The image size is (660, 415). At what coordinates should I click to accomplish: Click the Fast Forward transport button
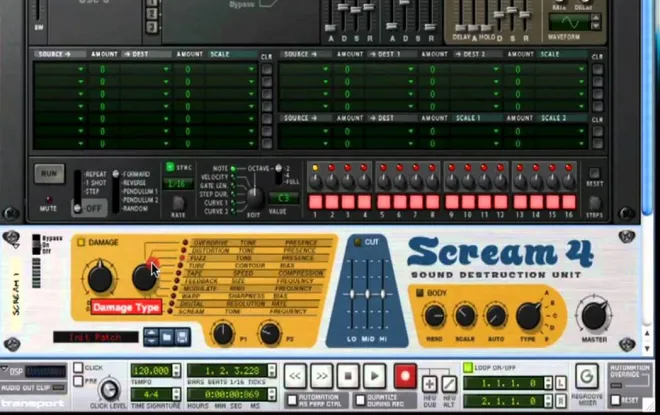[322, 376]
